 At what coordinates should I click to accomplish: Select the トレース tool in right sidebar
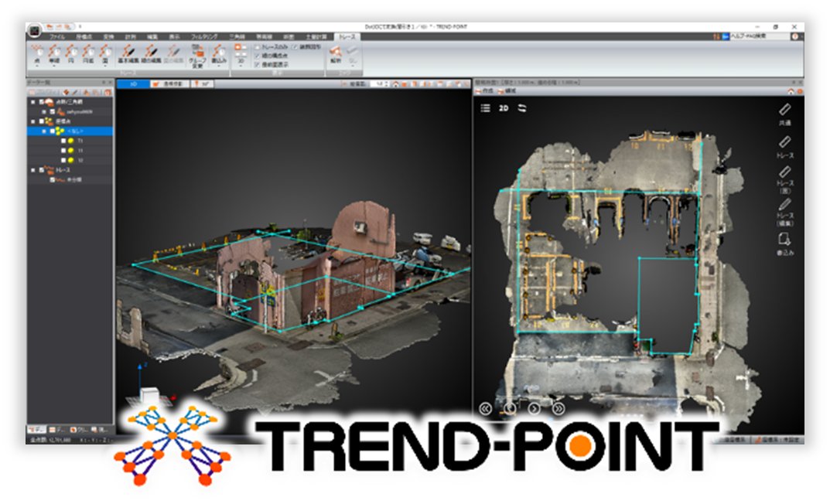[784, 147]
